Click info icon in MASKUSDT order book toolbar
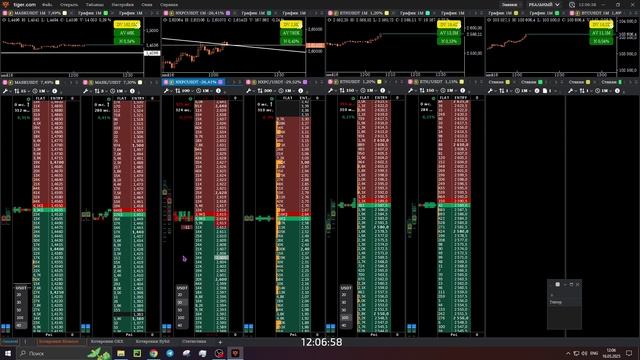This screenshot has width=640, height=360. [x=55, y=91]
